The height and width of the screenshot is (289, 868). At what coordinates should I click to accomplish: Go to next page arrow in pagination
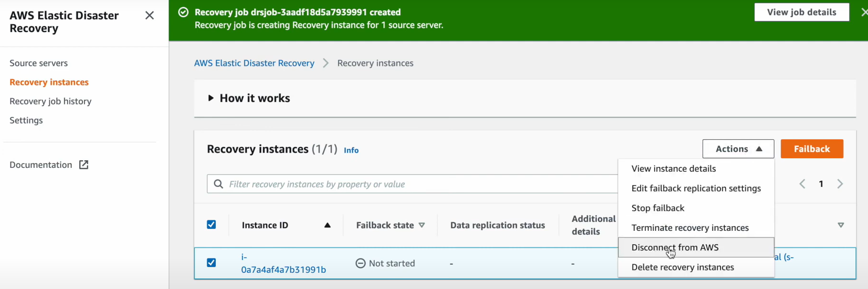pyautogui.click(x=840, y=184)
